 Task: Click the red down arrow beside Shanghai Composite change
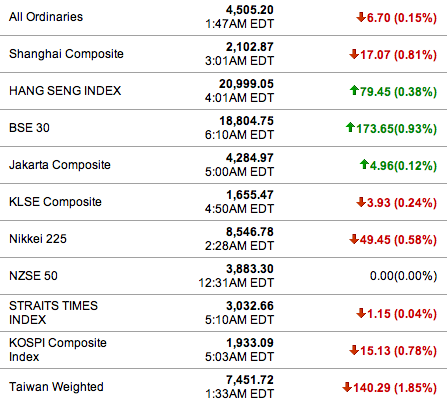tap(354, 54)
